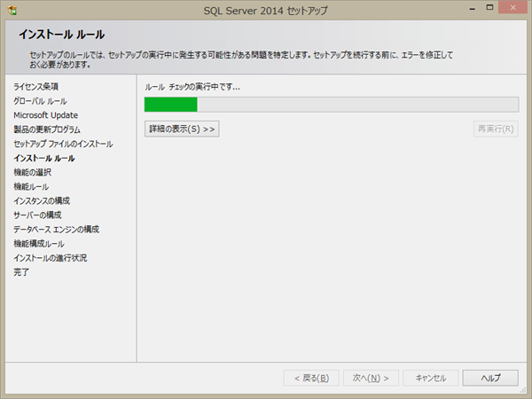Click the SQL Server 2014 セットアップ window title

pos(266,11)
